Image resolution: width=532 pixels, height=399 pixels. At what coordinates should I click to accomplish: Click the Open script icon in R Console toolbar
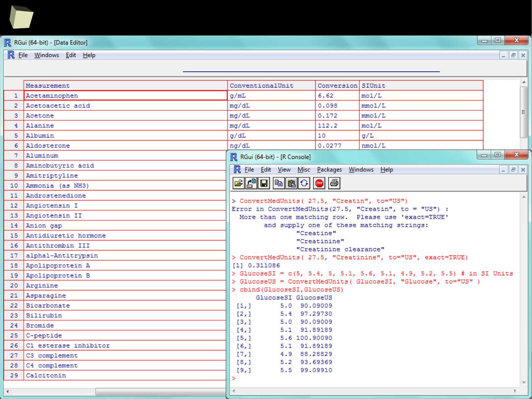pyautogui.click(x=239, y=183)
